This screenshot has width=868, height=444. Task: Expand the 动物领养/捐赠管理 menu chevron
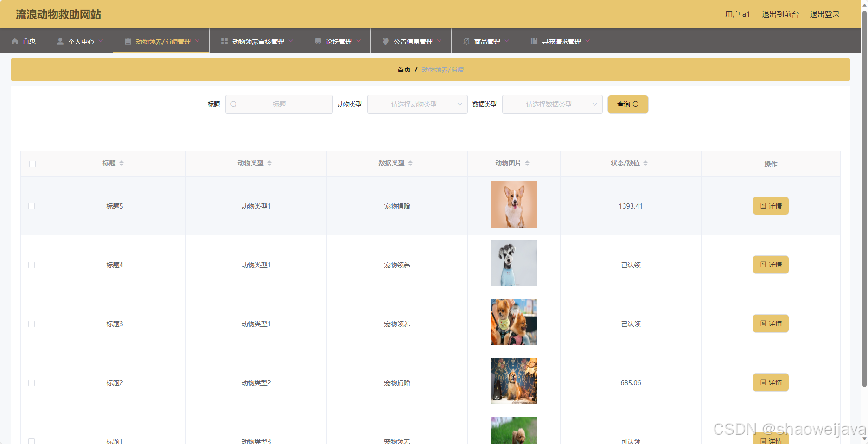(197, 41)
